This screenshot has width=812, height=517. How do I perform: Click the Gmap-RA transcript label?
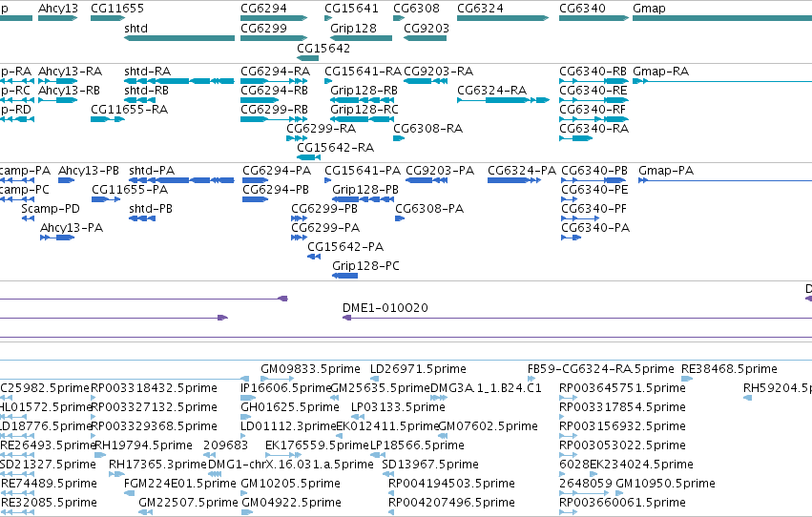tap(661, 72)
